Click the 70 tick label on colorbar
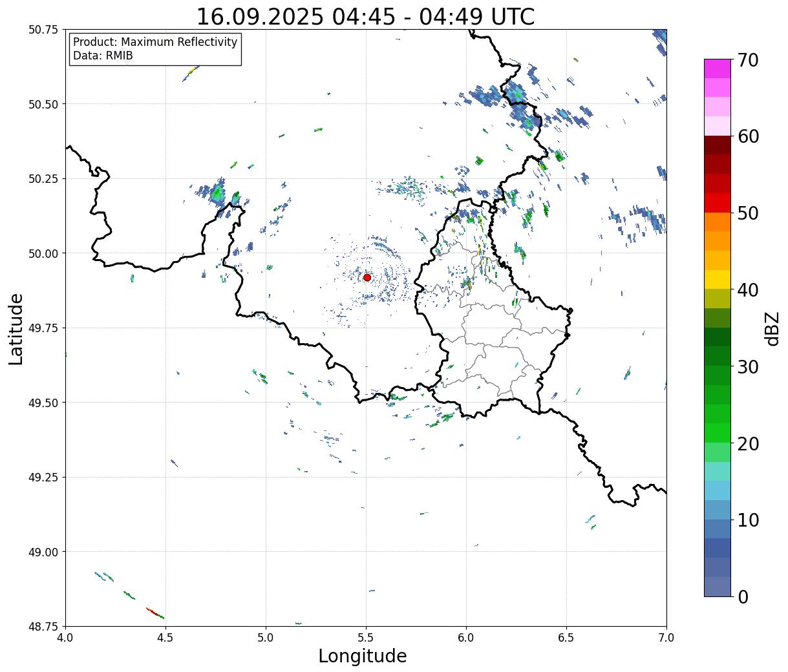The width and height of the screenshot is (788, 672). [747, 60]
